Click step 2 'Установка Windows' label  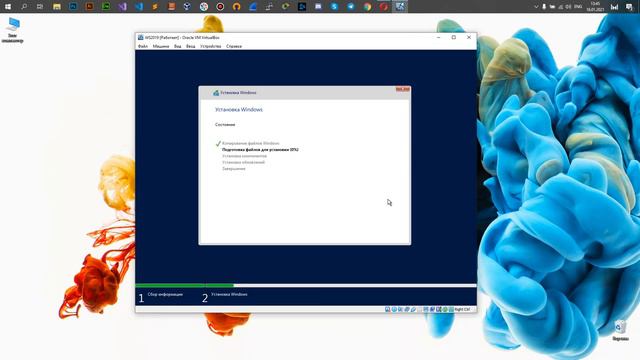[x=229, y=294]
